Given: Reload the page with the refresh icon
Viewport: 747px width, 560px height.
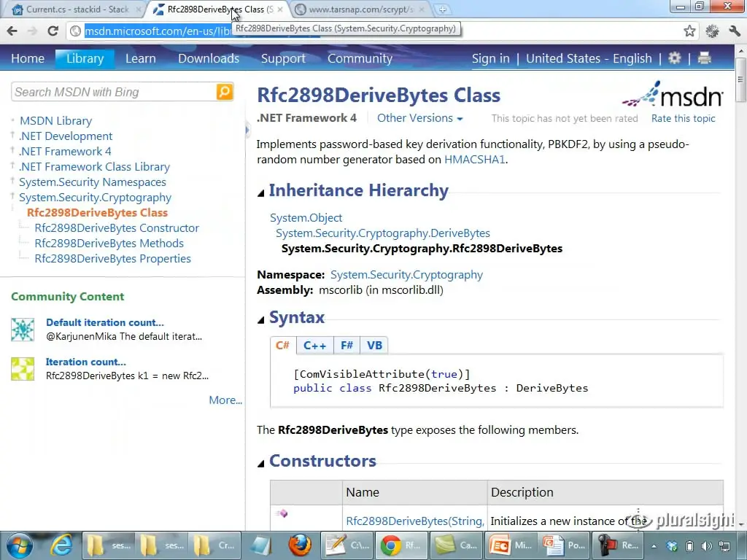Looking at the screenshot, I should tap(53, 31).
